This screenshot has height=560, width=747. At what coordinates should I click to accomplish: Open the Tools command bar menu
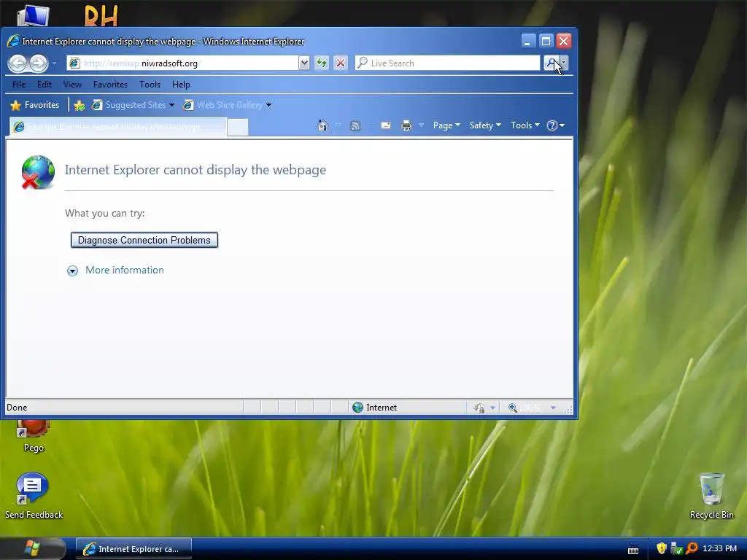525,125
